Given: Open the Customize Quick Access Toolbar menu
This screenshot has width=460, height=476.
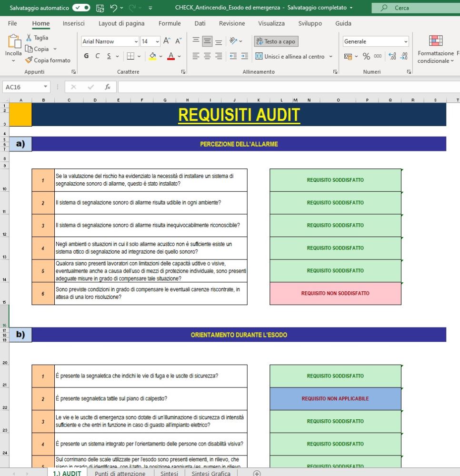Looking at the screenshot, I should coord(150,8).
